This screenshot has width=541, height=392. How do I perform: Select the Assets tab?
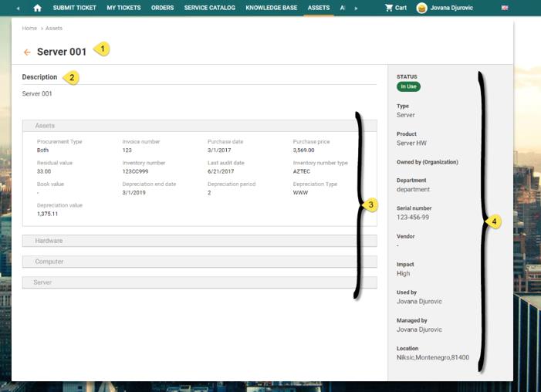coord(318,8)
